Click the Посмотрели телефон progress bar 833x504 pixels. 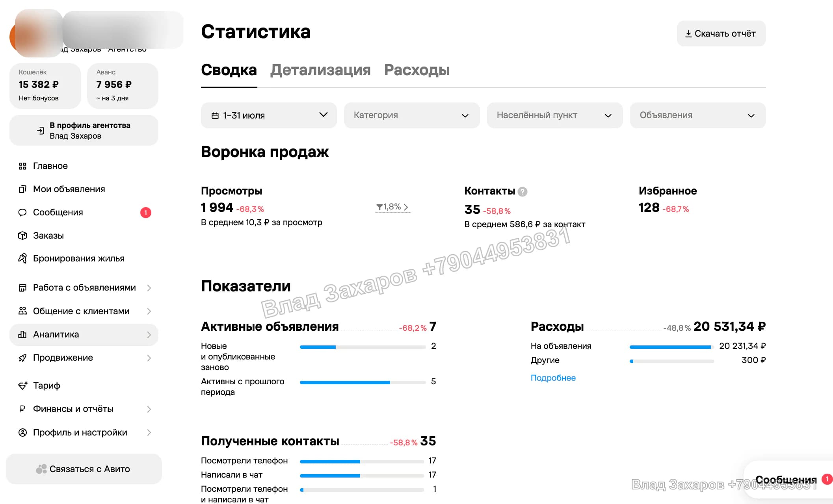pyautogui.click(x=362, y=461)
